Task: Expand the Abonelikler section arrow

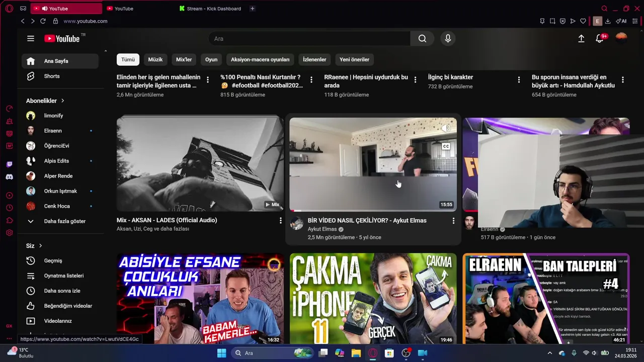Action: click(62, 101)
